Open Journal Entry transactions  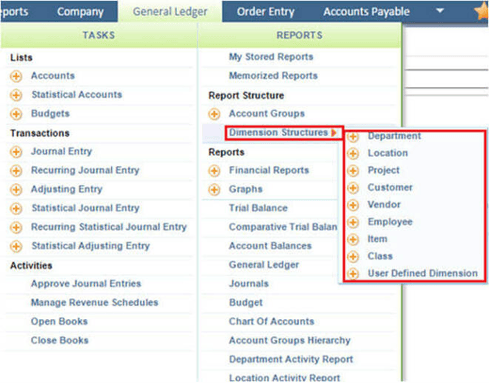(61, 151)
